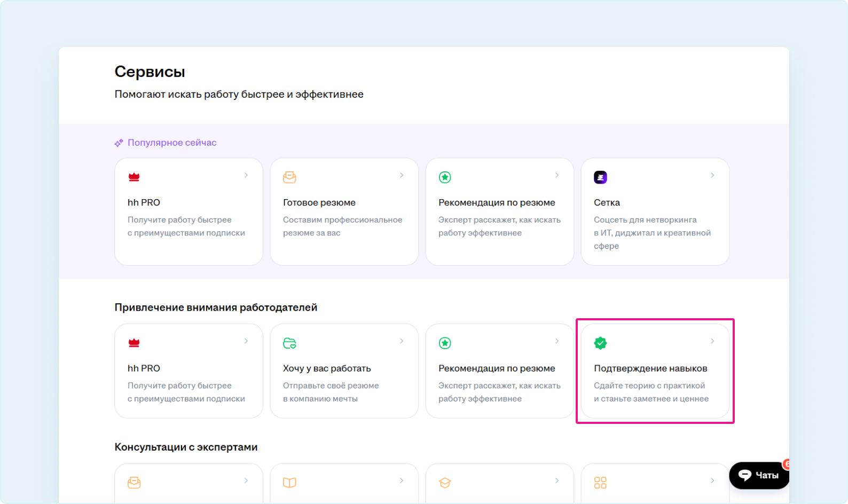This screenshot has width=848, height=504.
Task: Click the chevron on the grid icon consultation card
Action: coord(712,481)
